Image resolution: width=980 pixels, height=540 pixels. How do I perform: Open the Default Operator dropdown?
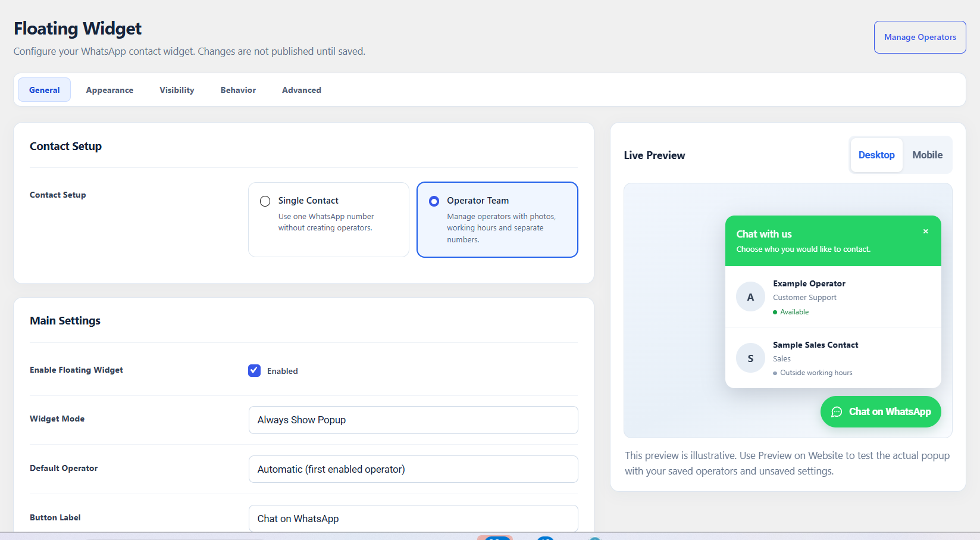[x=414, y=469]
